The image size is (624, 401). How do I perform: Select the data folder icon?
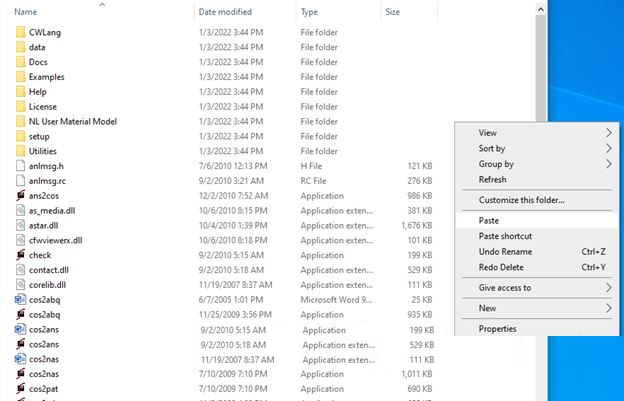(x=21, y=47)
